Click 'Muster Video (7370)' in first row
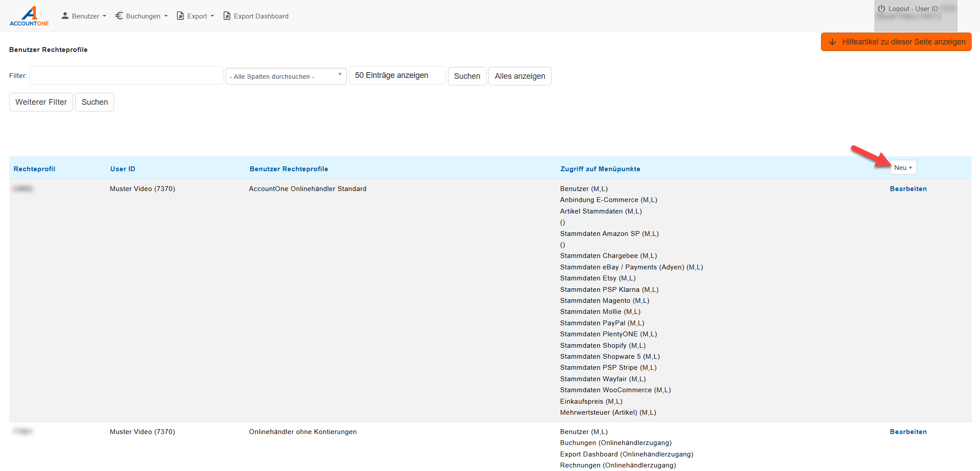This screenshot has height=471, width=980. pyautogui.click(x=142, y=189)
